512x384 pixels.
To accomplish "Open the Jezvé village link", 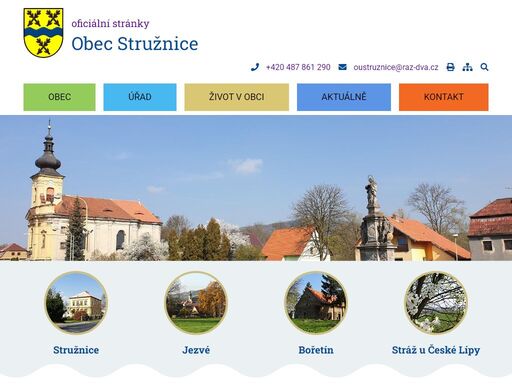I will (x=196, y=350).
